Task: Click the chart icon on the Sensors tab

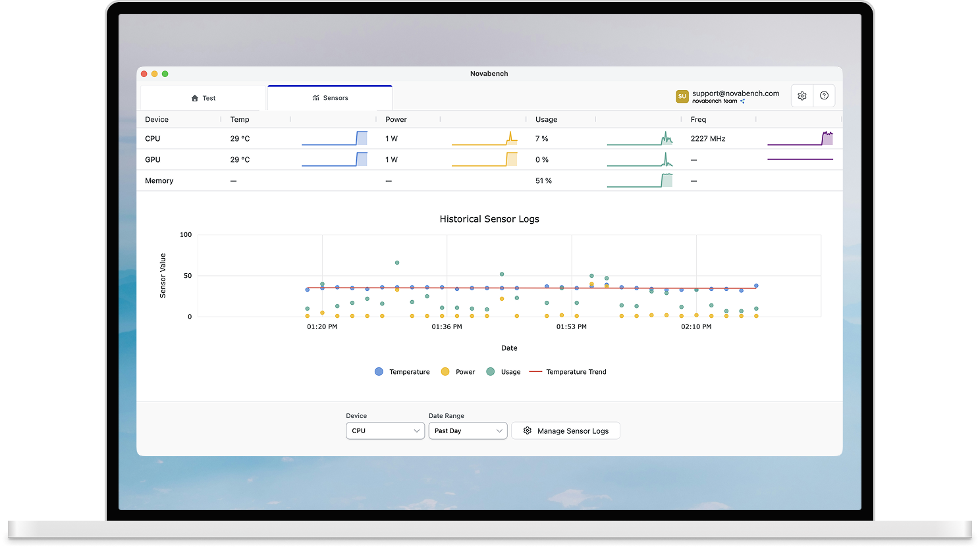Action: pyautogui.click(x=314, y=97)
